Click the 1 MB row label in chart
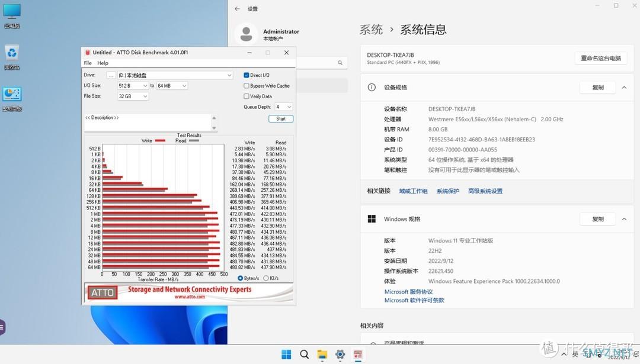The image size is (640, 364). point(95,214)
